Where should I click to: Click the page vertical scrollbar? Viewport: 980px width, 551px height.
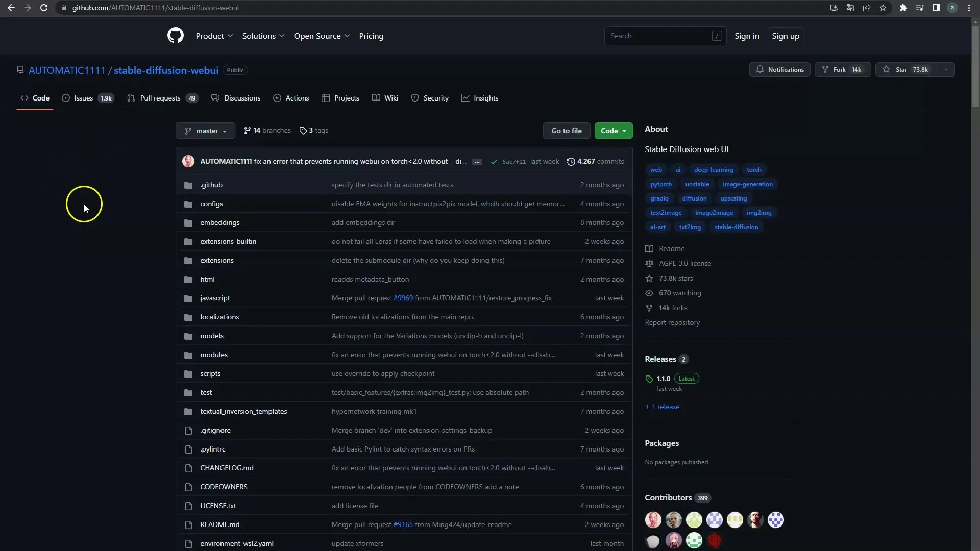[975, 66]
